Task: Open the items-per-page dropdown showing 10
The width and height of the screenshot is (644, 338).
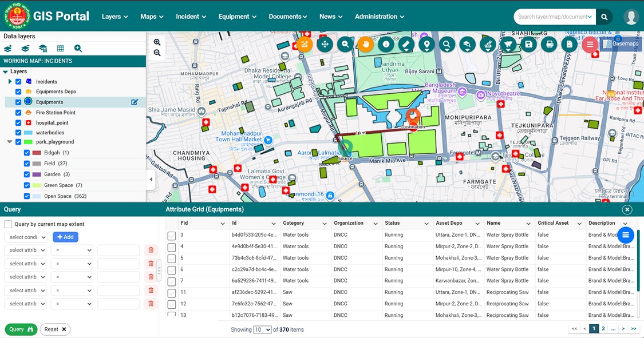Action: click(x=262, y=329)
